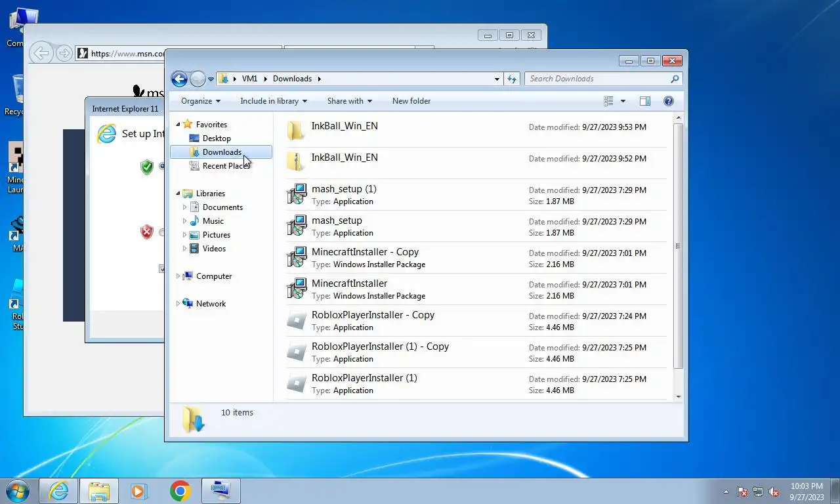Screen dimensions: 840x504
Task: Open the view options dropdown arrow
Action: coord(623,101)
